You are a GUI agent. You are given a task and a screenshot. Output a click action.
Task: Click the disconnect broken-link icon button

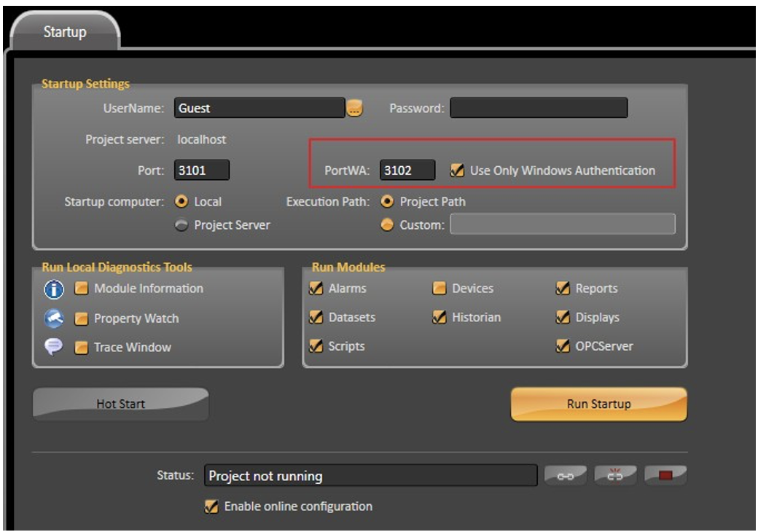[616, 476]
